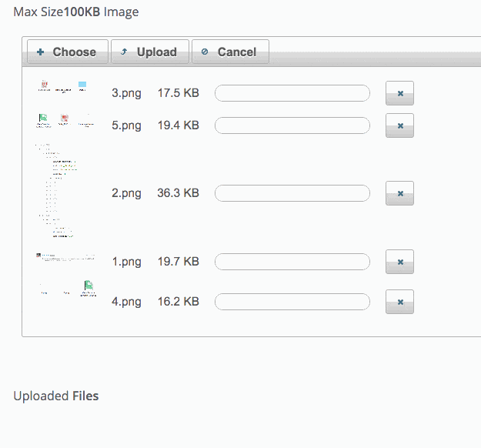Remove 5.png from the upload queue

[399, 125]
